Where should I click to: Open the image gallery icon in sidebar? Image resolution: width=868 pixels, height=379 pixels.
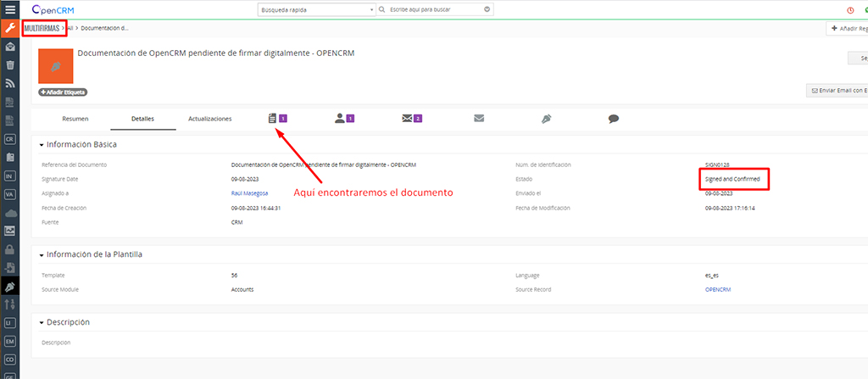coord(9,231)
